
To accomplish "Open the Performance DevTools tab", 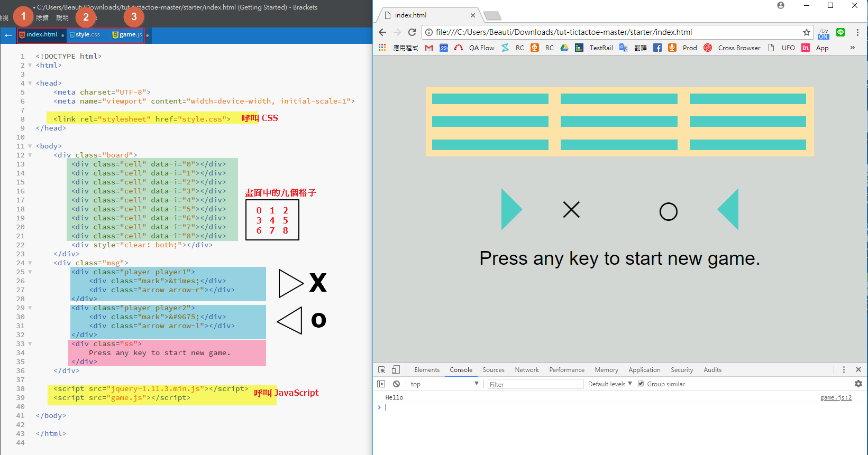I will pos(567,370).
